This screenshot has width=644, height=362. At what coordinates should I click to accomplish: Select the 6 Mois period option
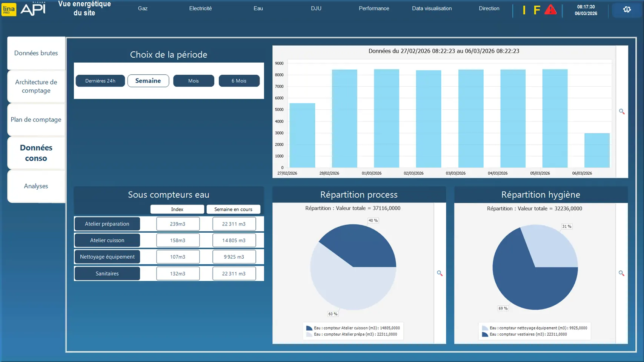pos(239,81)
